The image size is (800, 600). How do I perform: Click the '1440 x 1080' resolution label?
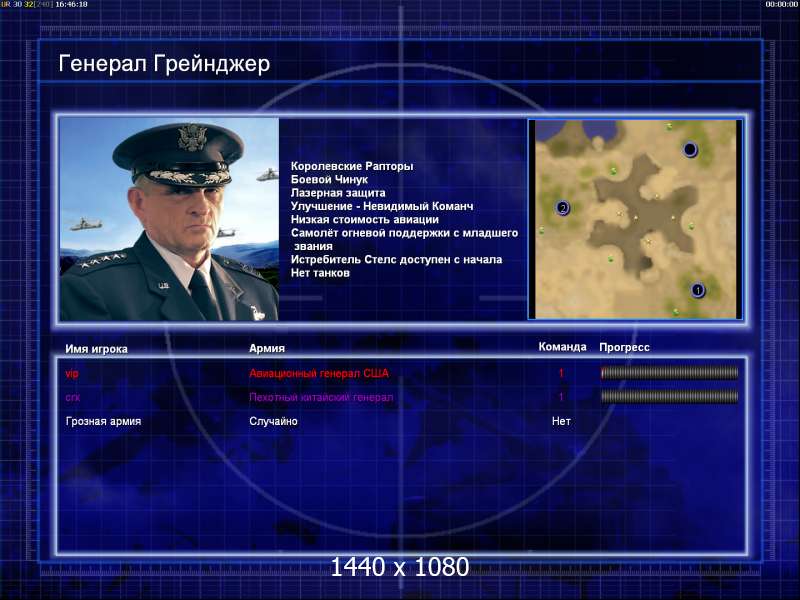coord(399,567)
